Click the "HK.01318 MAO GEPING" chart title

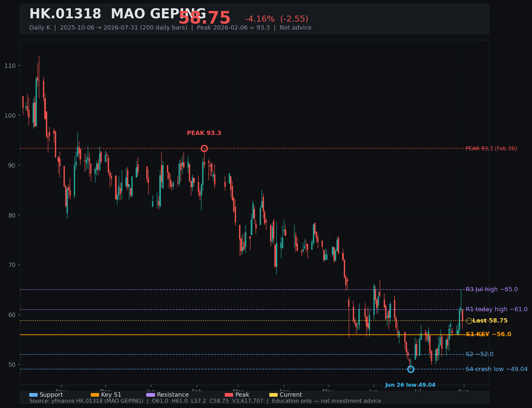118,14
